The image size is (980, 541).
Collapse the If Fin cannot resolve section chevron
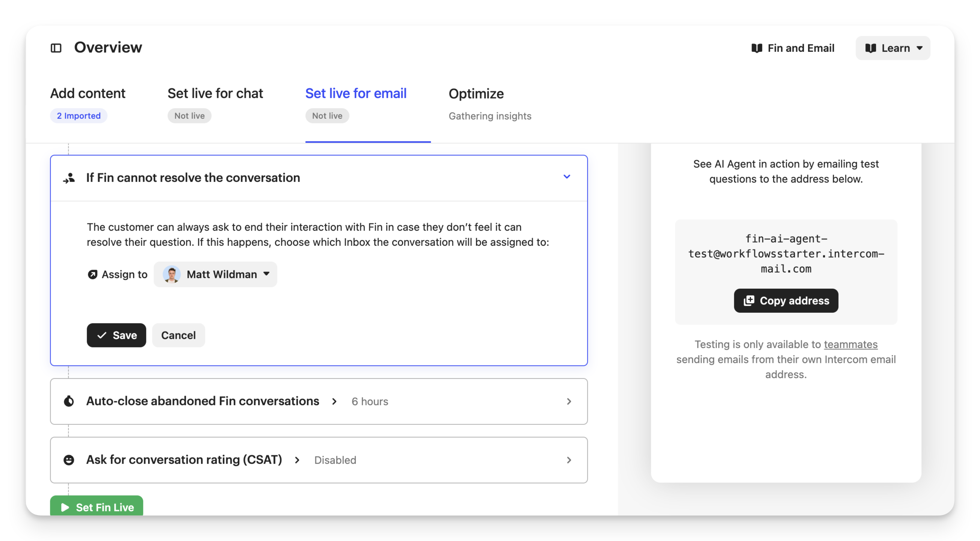point(567,177)
